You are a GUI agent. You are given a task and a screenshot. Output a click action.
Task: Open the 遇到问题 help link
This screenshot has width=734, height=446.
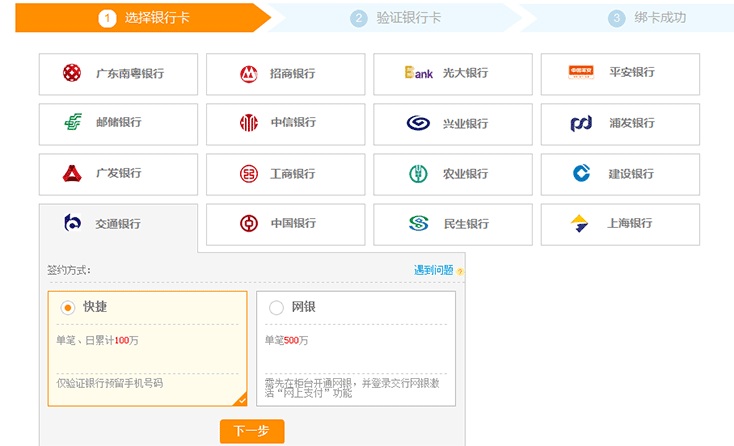click(x=434, y=270)
